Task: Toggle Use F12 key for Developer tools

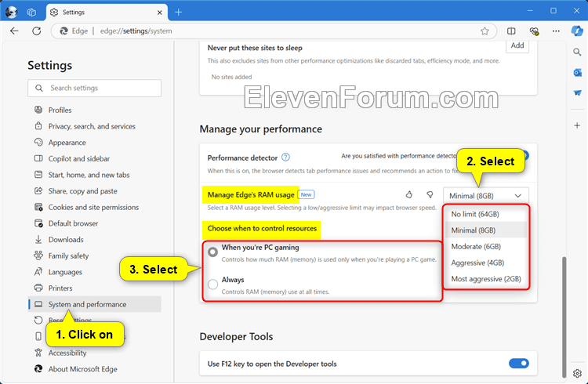Action: (519, 363)
